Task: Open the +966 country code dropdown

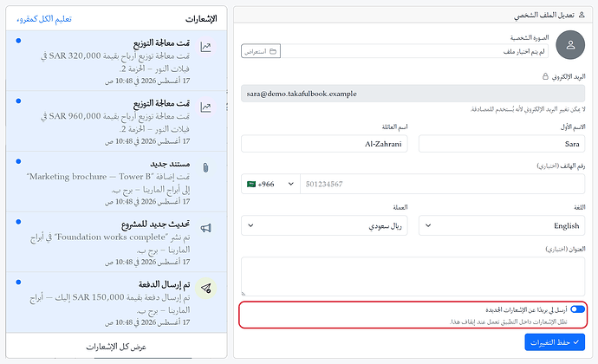Action: coord(270,184)
